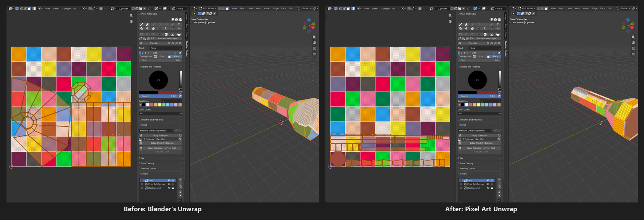This screenshot has width=644, height=220.
Task: Expand the Brushes and Patterns section in the left panel
Action: coord(152,120)
